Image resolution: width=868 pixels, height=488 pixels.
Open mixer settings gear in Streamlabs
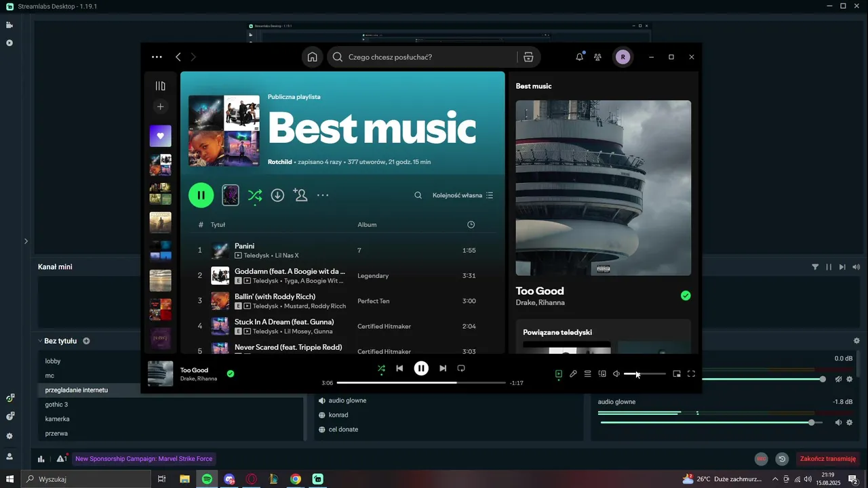click(x=856, y=341)
